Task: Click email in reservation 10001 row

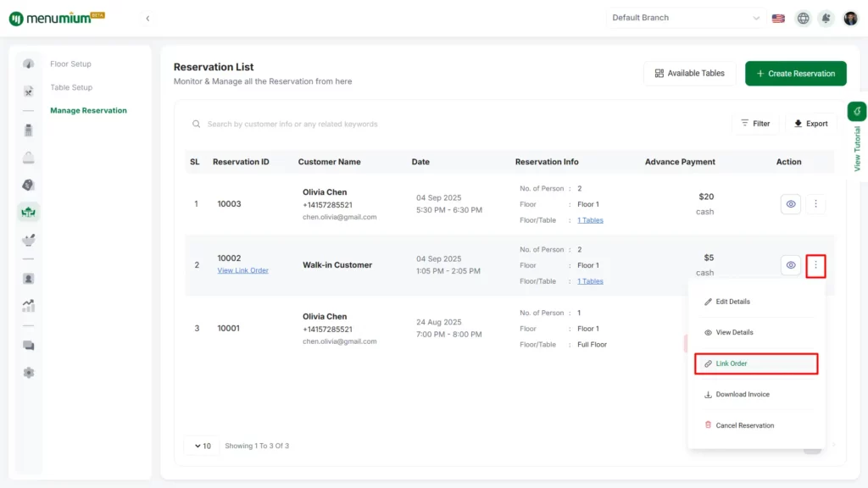Action: click(x=339, y=341)
